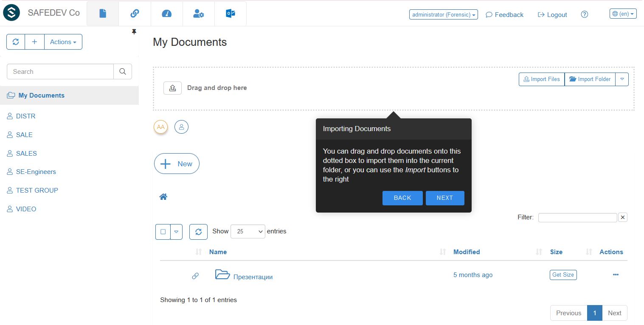Focus the sidebar Search field
The image size is (644, 325).
(x=60, y=72)
